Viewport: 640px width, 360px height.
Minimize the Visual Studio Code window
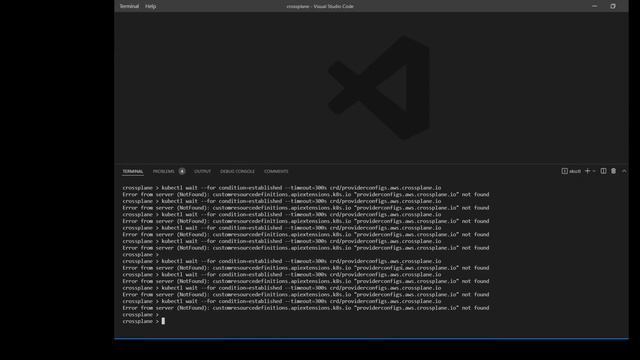[594, 6]
